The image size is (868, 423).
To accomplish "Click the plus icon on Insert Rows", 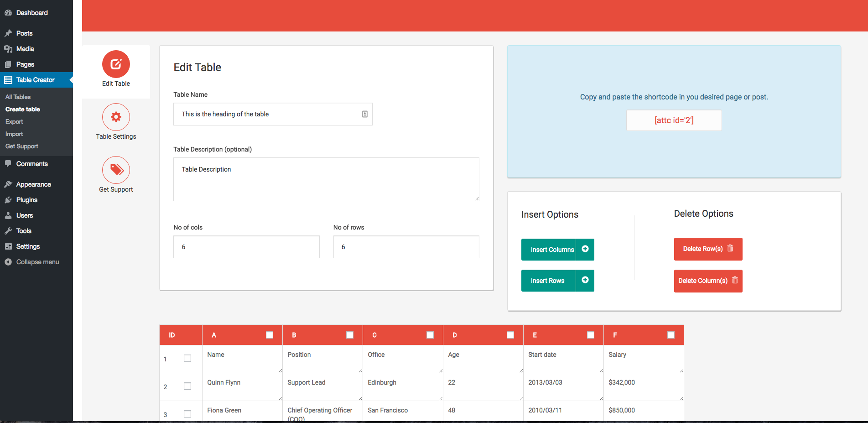I will (585, 280).
